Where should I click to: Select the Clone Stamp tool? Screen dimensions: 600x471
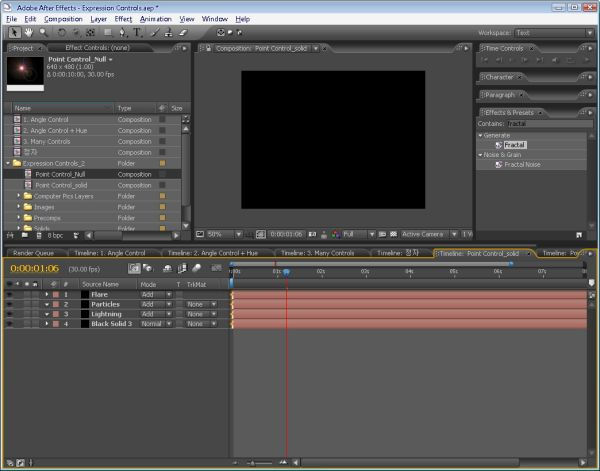tap(168, 33)
